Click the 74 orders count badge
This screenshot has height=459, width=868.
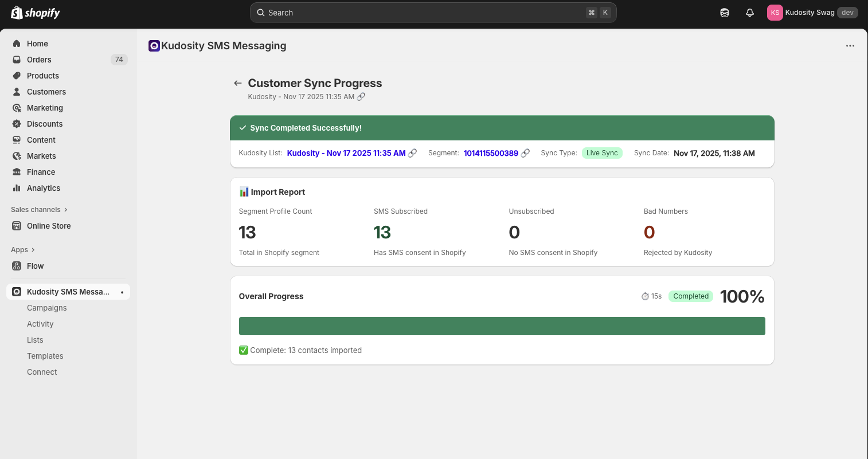click(x=119, y=60)
